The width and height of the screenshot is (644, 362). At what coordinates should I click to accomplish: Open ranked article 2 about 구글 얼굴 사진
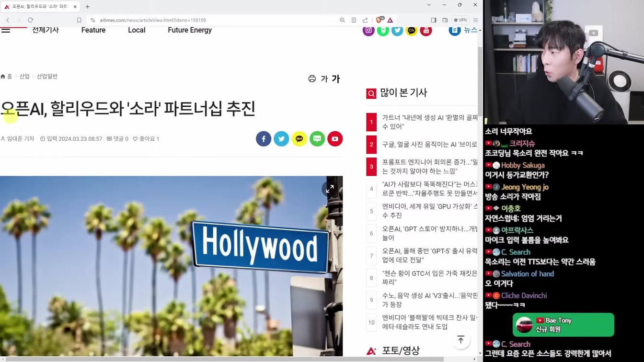point(430,144)
